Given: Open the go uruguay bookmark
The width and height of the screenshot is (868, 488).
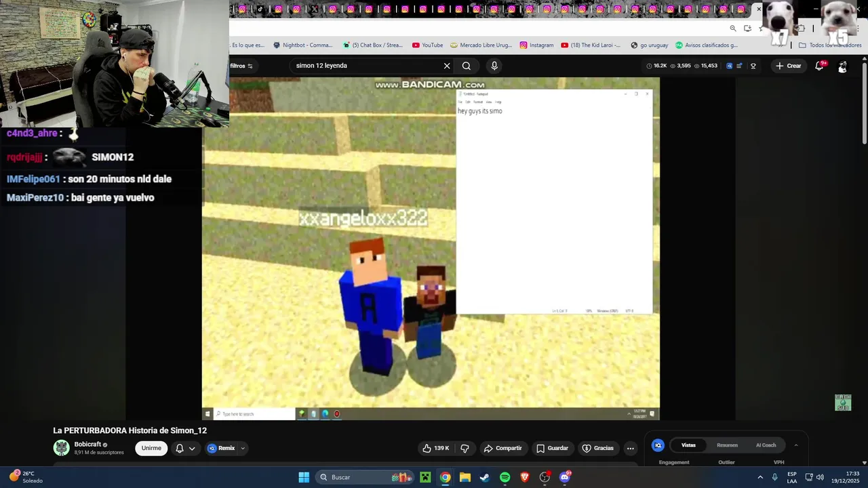Looking at the screenshot, I should click(649, 45).
